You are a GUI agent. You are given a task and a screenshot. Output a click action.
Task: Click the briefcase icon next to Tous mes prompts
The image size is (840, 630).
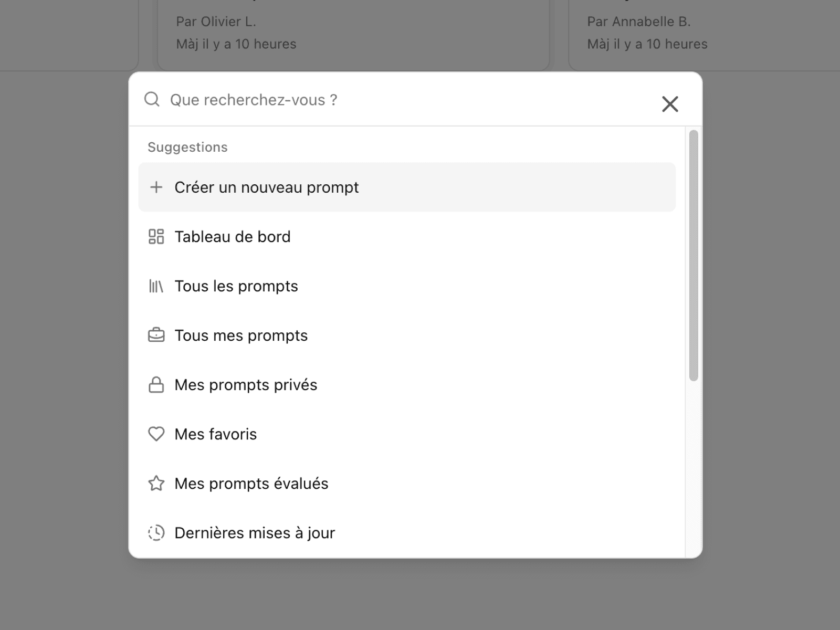pyautogui.click(x=156, y=335)
